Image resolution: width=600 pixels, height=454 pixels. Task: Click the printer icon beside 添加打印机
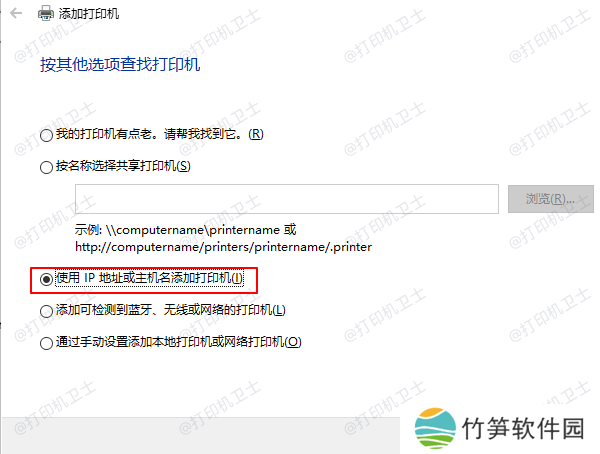46,13
